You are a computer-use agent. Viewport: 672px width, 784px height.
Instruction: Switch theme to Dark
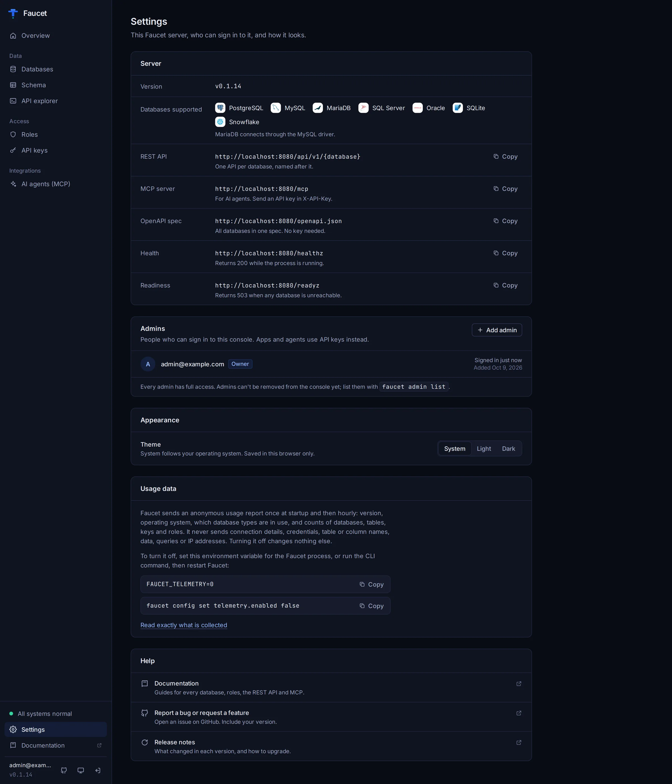508,449
